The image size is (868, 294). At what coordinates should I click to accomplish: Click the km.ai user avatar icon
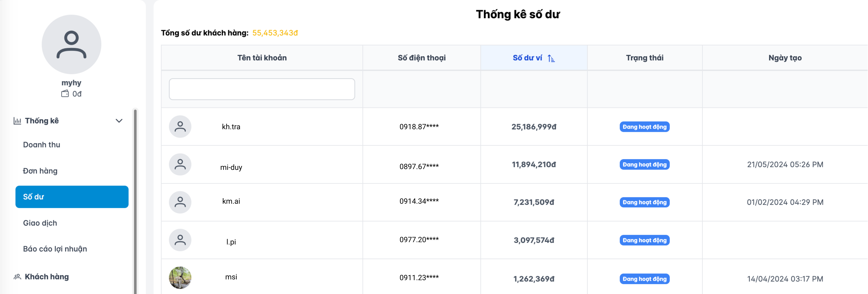coord(180,202)
